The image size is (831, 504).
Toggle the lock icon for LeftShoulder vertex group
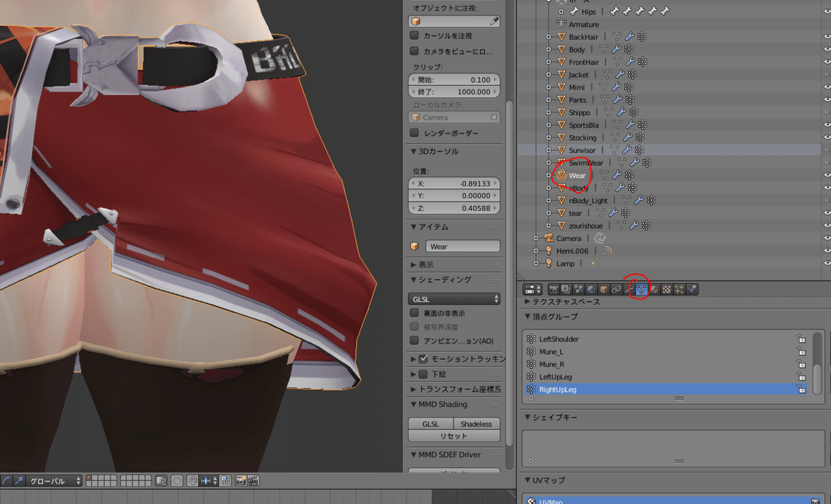tap(801, 339)
